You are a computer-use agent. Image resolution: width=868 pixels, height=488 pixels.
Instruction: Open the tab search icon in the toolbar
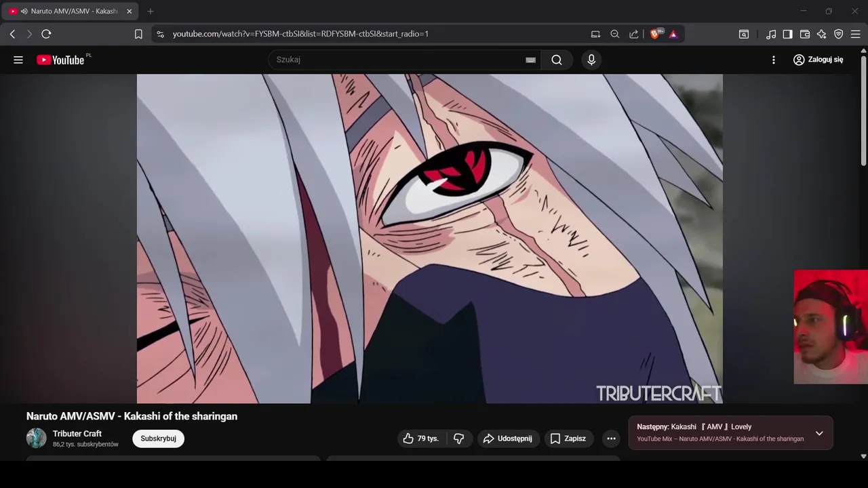point(744,34)
